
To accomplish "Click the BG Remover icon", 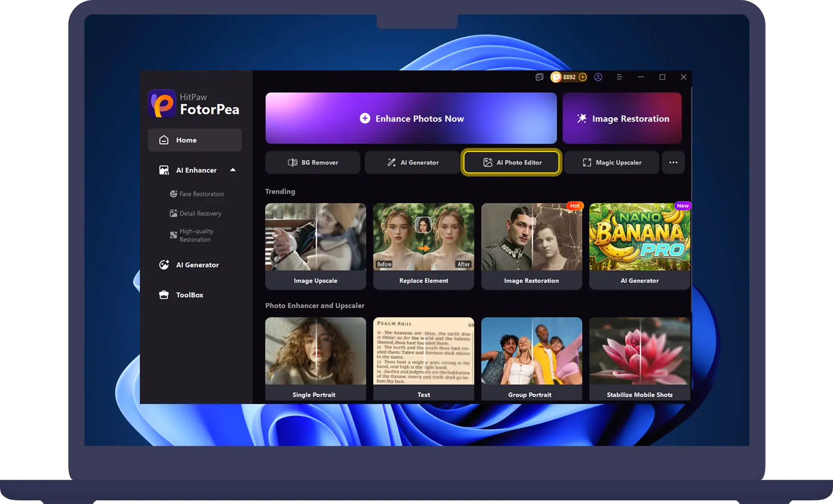I will click(292, 162).
